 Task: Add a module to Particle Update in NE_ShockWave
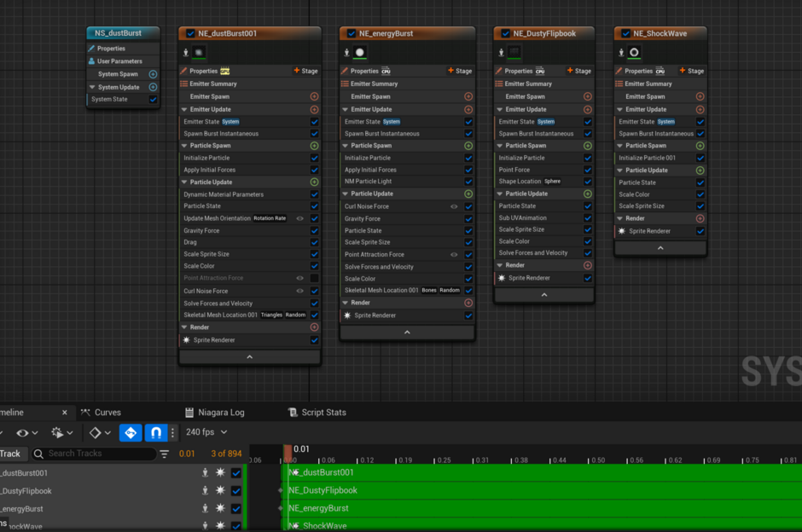pyautogui.click(x=700, y=171)
